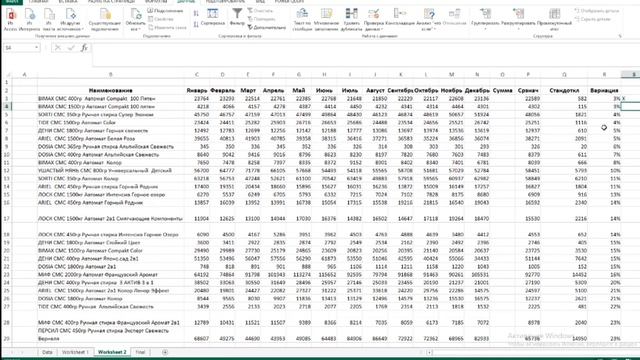The image size is (640, 360).
Task: Select the 'Worksheet 2' sheet tab
Action: click(112, 352)
